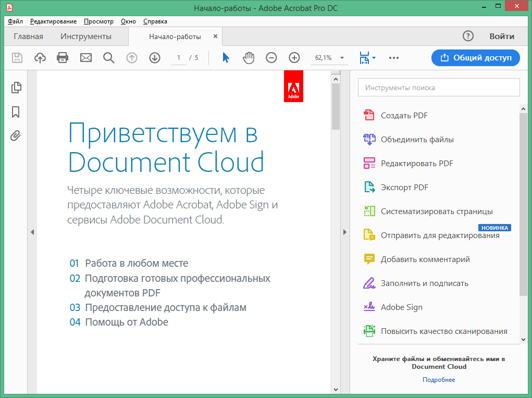
Task: Switch to the Инструменты tab
Action: coord(86,36)
